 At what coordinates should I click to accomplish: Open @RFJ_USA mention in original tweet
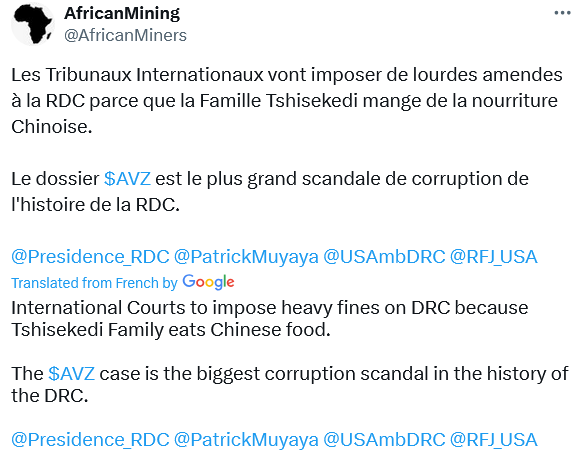pyautogui.click(x=494, y=257)
